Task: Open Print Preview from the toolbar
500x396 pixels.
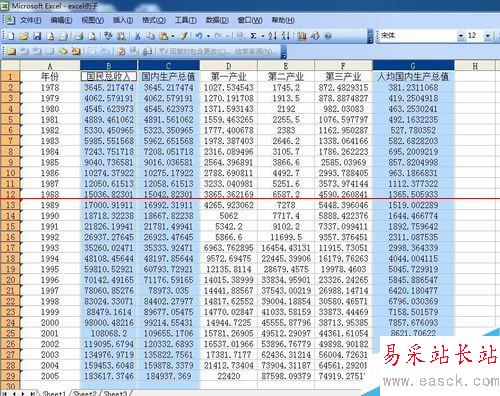Action: pos(92,36)
